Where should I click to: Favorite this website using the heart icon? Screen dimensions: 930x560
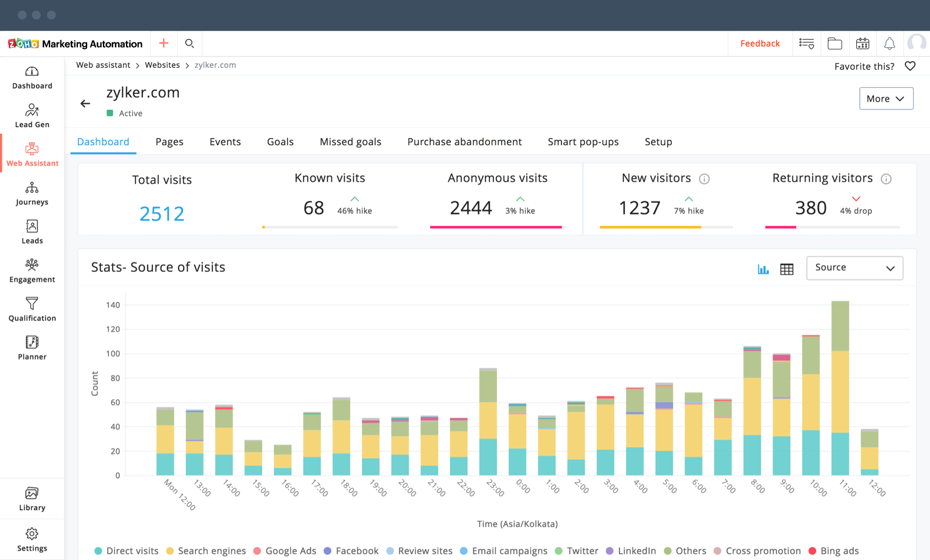(910, 66)
